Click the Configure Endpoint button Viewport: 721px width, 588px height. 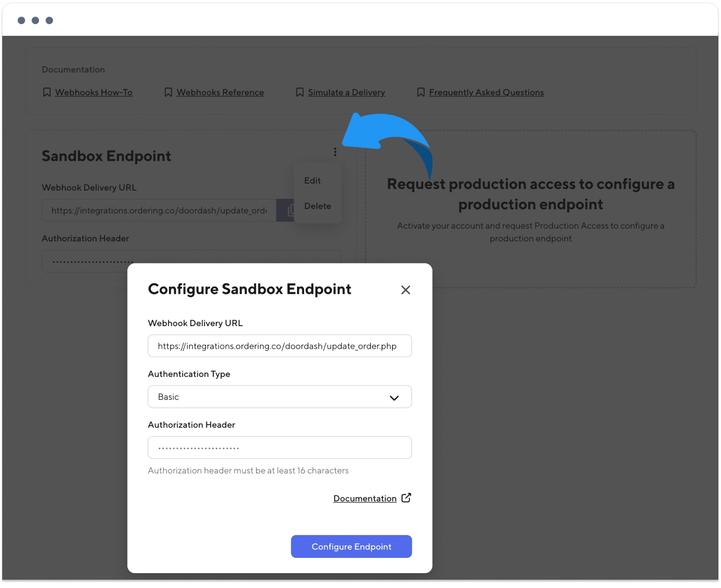[351, 546]
